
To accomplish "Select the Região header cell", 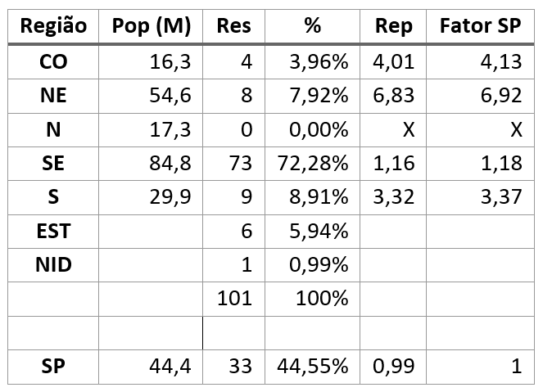I will pos(53,26).
